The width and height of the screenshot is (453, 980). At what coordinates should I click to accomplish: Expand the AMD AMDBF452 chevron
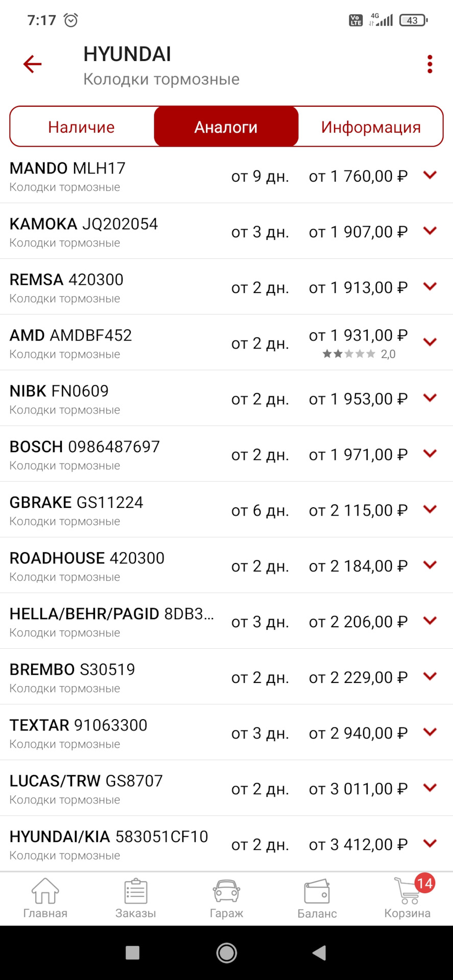[x=430, y=342]
